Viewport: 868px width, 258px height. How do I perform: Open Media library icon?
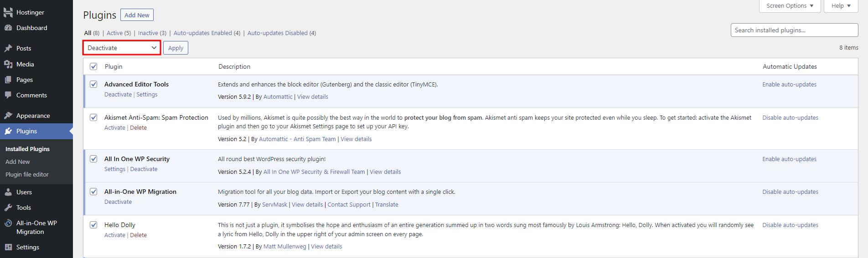(8, 64)
